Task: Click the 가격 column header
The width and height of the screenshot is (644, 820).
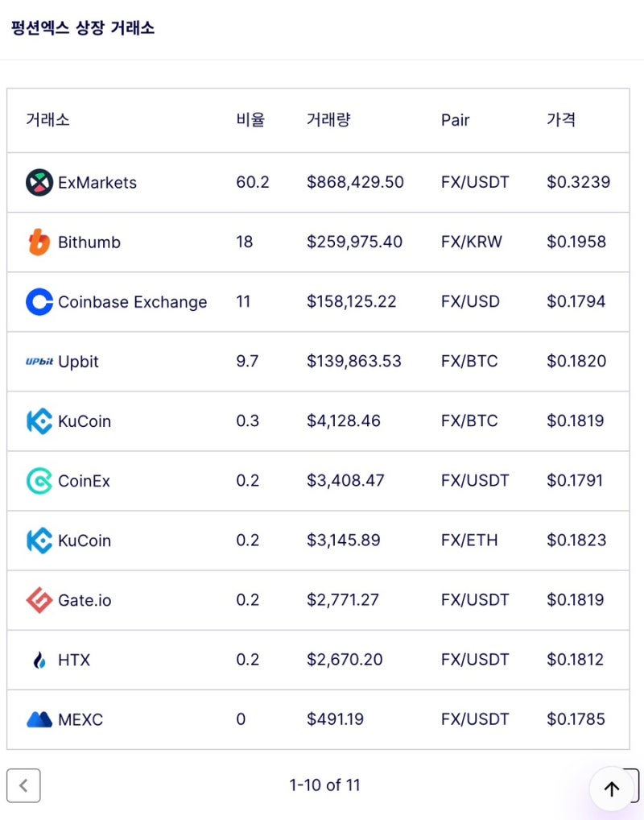Action: [561, 120]
